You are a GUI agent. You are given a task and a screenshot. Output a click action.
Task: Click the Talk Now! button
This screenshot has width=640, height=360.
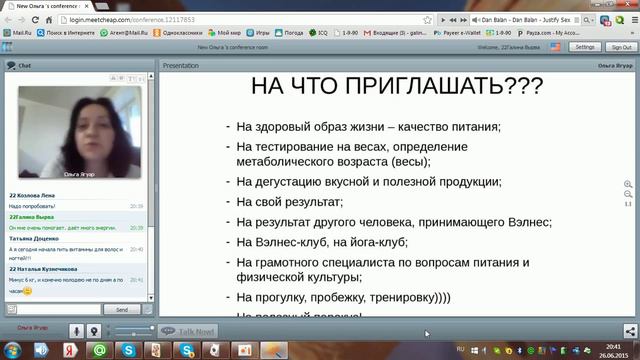[x=188, y=331]
